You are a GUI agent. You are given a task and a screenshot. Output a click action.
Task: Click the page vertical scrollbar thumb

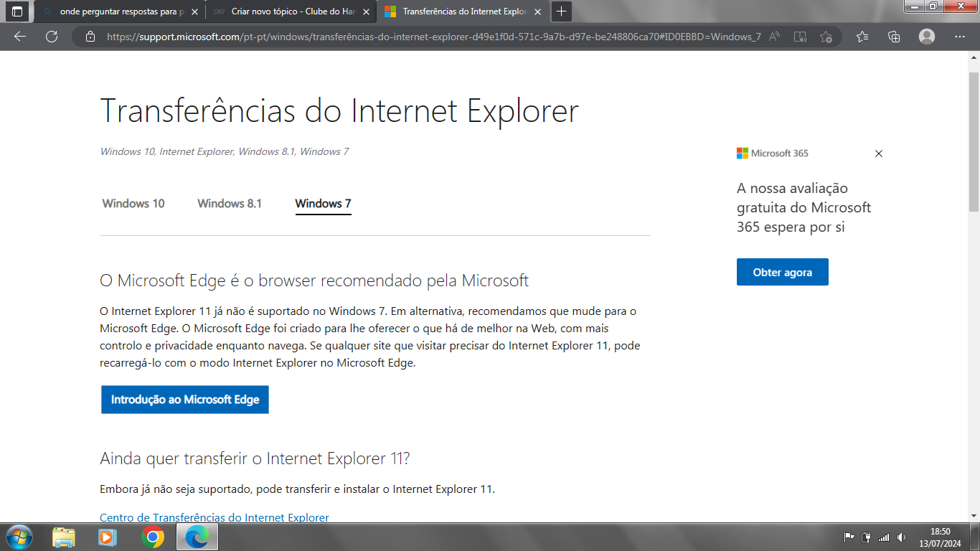pos(974,142)
